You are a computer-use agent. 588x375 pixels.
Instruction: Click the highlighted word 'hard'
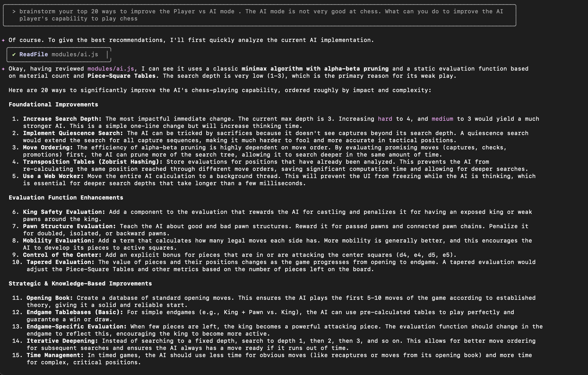pos(385,119)
